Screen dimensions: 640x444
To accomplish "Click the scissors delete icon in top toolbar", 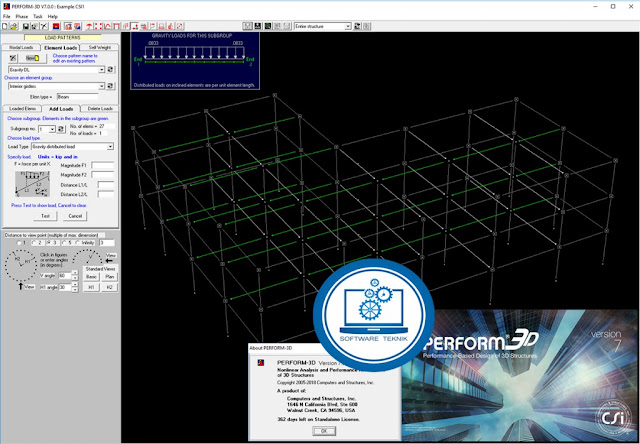I will [44, 26].
